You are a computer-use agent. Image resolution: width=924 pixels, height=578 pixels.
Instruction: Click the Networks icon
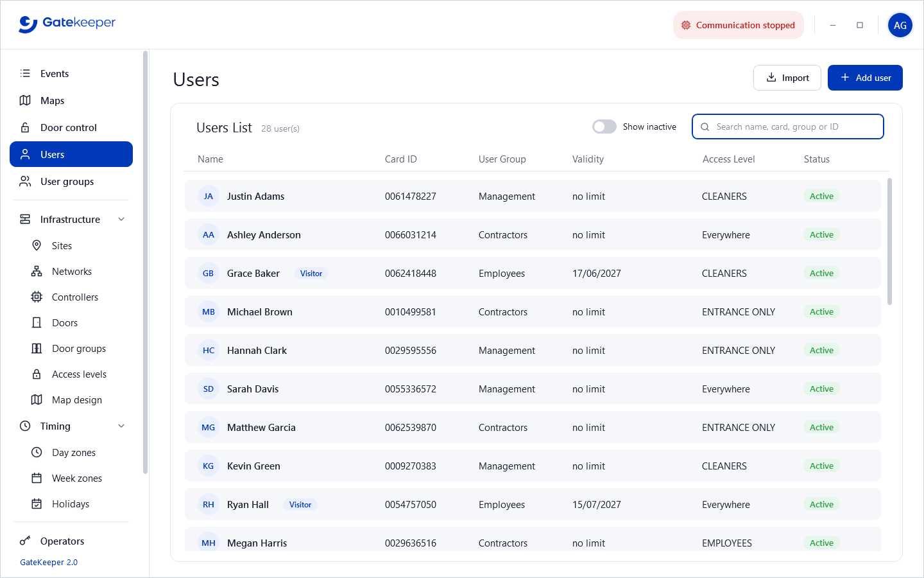click(x=37, y=271)
